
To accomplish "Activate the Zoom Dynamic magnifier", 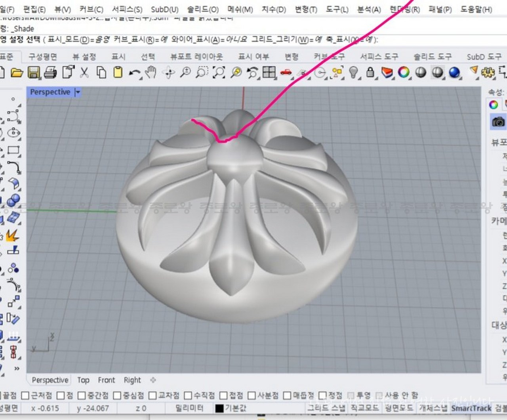I will (185, 73).
